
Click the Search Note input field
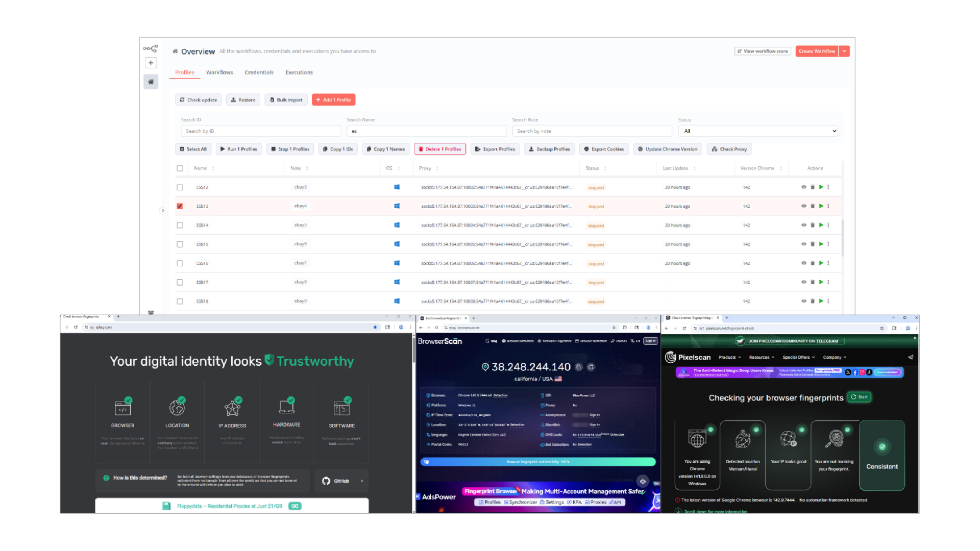[592, 131]
